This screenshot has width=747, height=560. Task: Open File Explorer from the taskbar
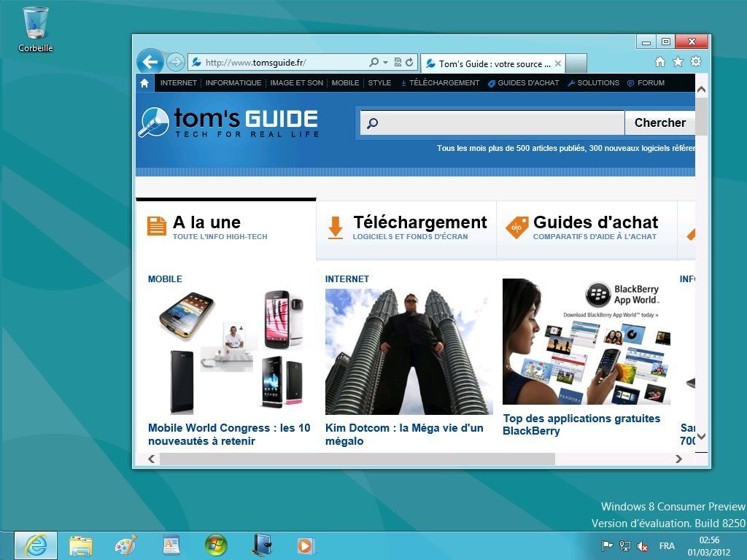coord(81,546)
